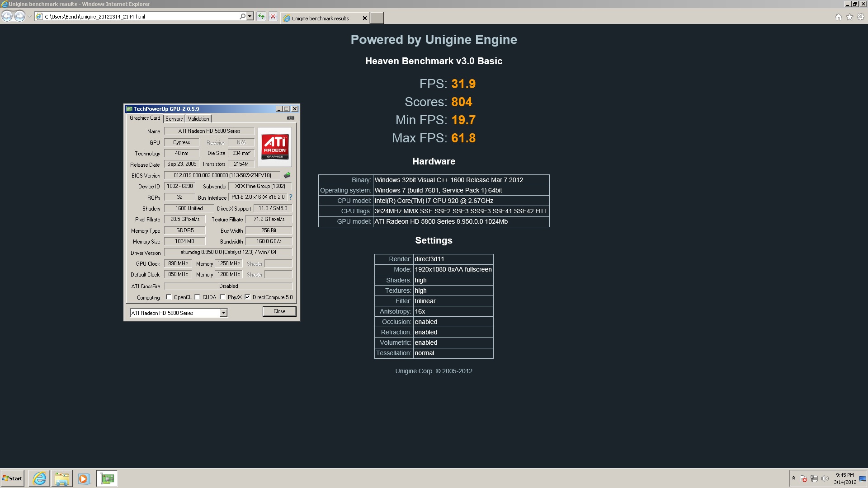Open the Validation tab
This screenshot has width=868, height=488.
(198, 119)
